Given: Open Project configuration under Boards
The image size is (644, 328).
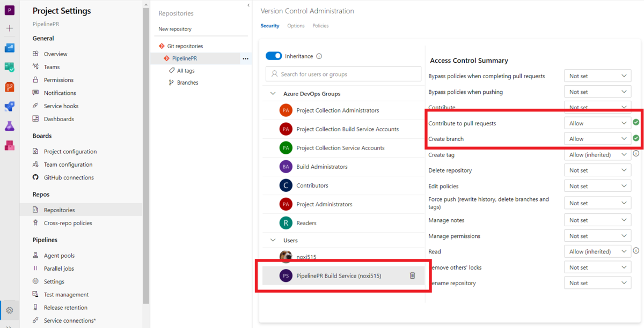Looking at the screenshot, I should (x=70, y=152).
